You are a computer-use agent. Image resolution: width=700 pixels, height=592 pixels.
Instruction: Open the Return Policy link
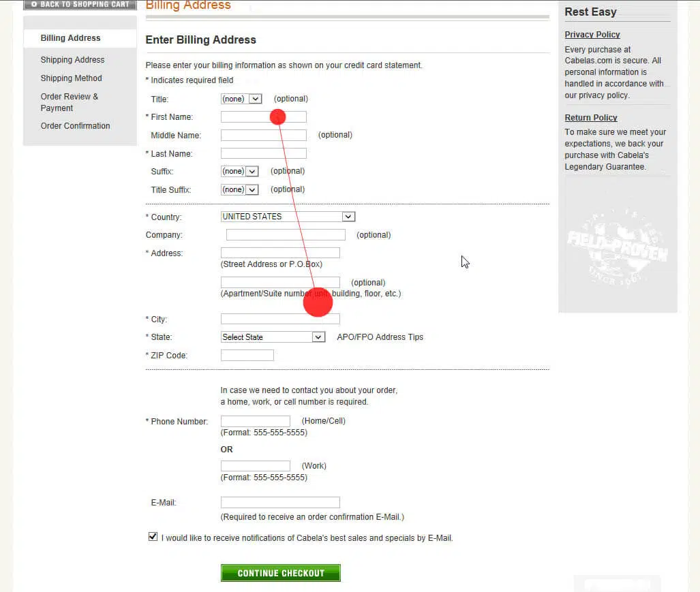coord(590,118)
